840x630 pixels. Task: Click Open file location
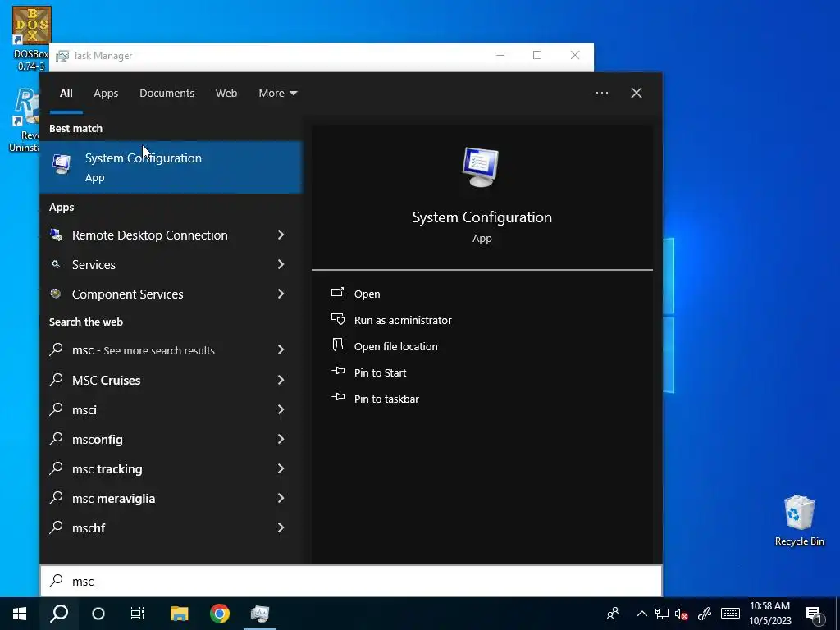tap(396, 347)
